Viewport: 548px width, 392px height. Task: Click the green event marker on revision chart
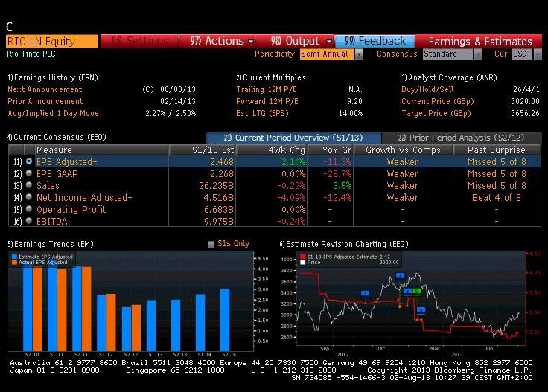417,291
